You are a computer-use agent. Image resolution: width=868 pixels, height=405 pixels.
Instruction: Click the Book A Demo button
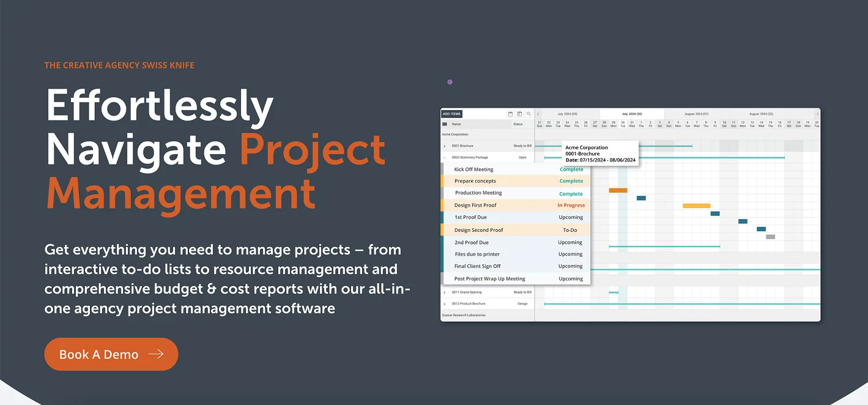click(x=111, y=354)
